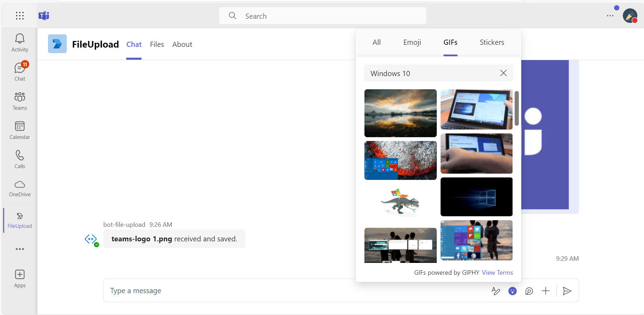This screenshot has height=315, width=644.
Task: Send the message
Action: [x=567, y=291]
